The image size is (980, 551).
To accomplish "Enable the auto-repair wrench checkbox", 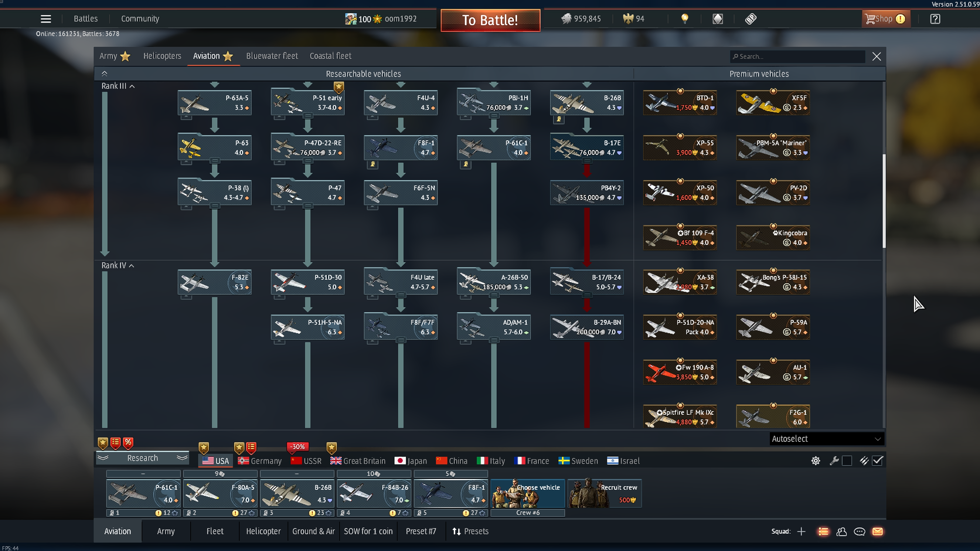I will (x=847, y=461).
